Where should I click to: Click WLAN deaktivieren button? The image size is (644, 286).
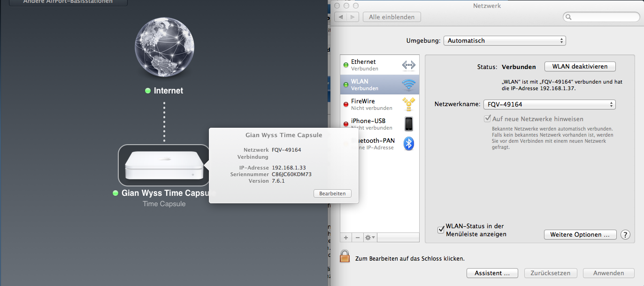click(x=580, y=66)
